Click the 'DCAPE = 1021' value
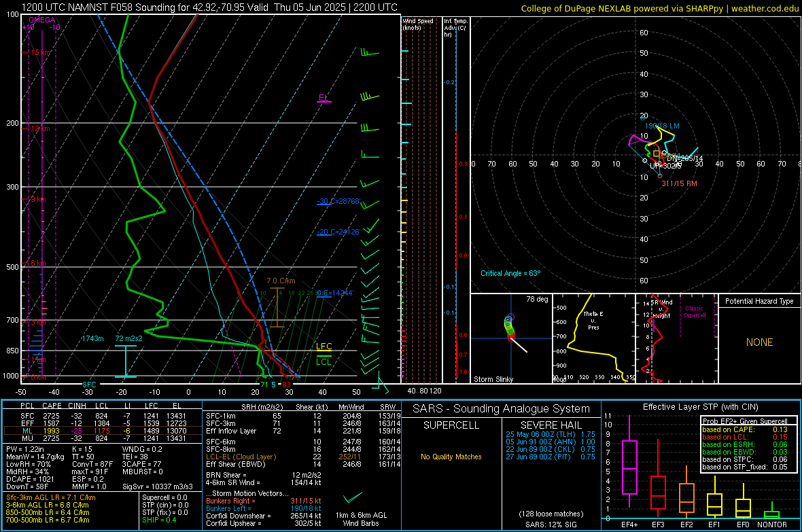The width and height of the screenshot is (802, 532). pyautogui.click(x=30, y=479)
